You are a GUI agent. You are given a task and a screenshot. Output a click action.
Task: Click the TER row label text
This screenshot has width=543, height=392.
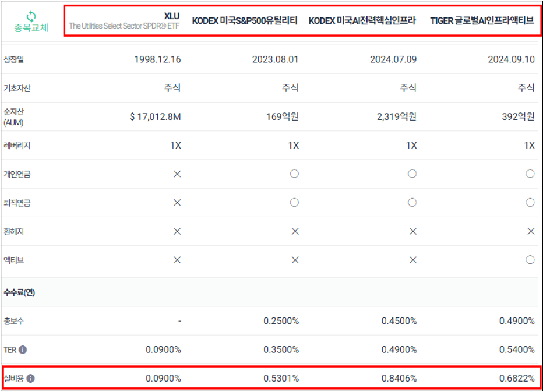(x=10, y=349)
